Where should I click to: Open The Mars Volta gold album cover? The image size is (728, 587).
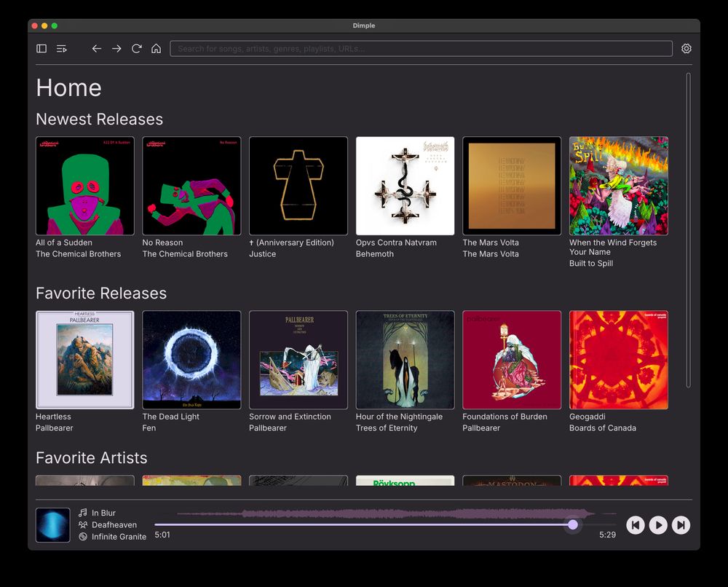512,186
